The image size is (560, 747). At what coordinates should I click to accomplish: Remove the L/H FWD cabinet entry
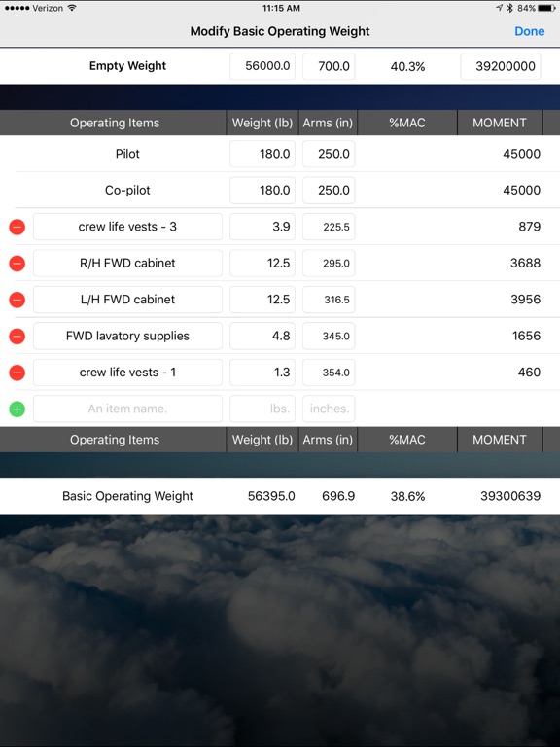[17, 300]
